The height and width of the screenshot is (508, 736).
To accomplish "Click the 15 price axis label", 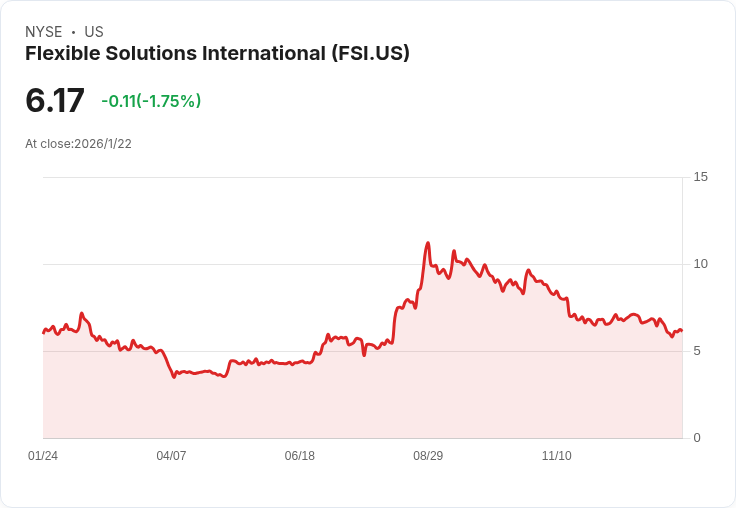I will (x=700, y=177).
